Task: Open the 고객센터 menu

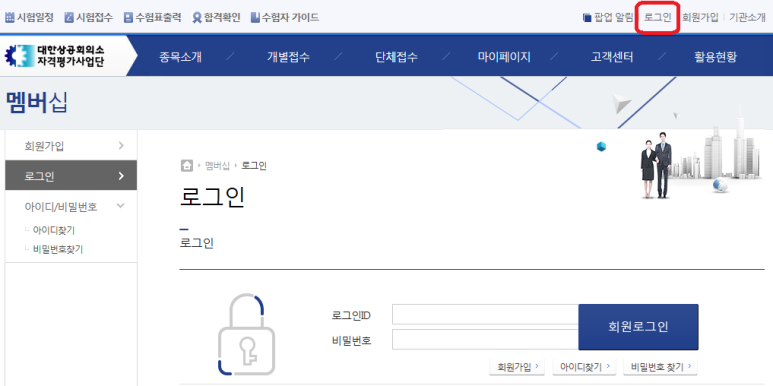Action: (x=612, y=57)
